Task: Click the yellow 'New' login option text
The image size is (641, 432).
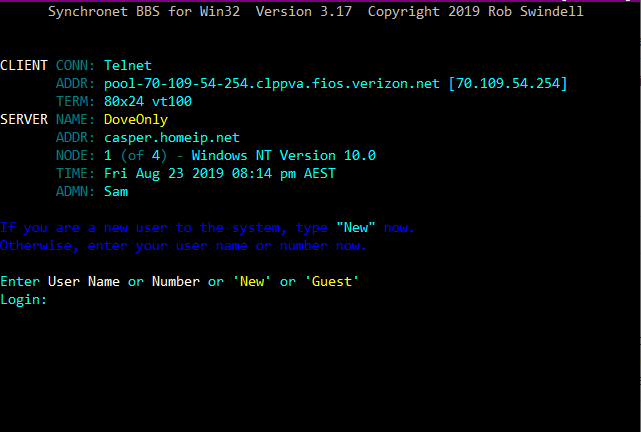Action: point(252,282)
